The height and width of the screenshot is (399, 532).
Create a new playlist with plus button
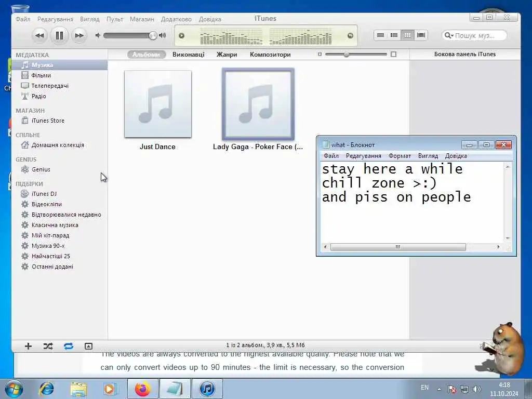tap(28, 346)
